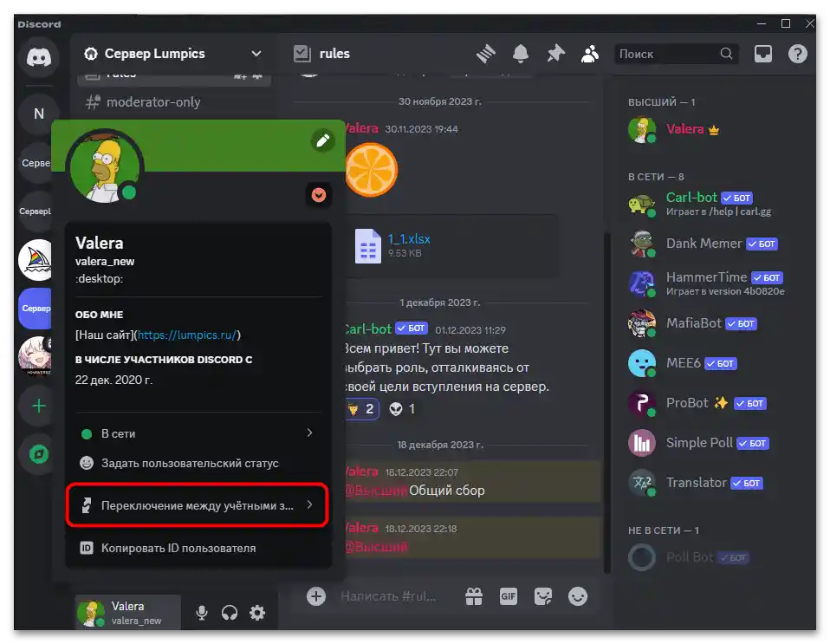830x644 pixels.
Task: Select highlighted Сервер icon in sidebar
Action: [x=35, y=309]
